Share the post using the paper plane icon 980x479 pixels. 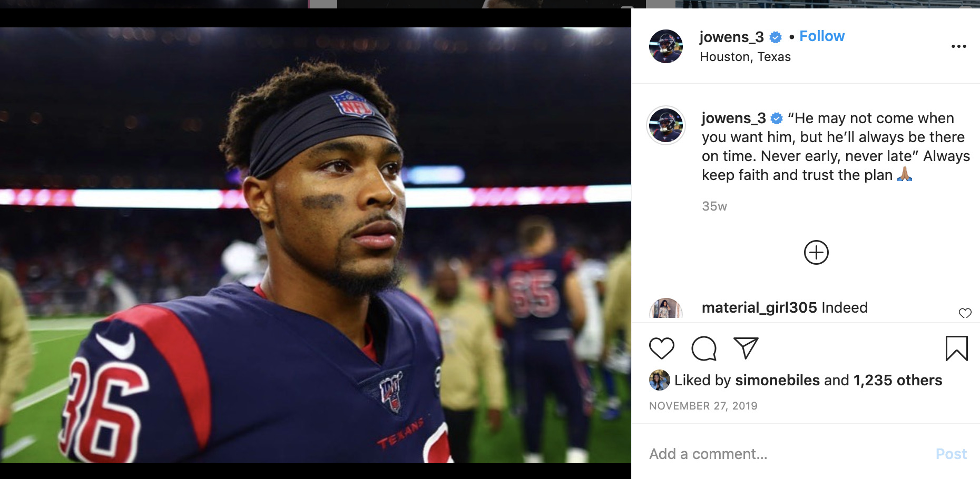click(745, 347)
